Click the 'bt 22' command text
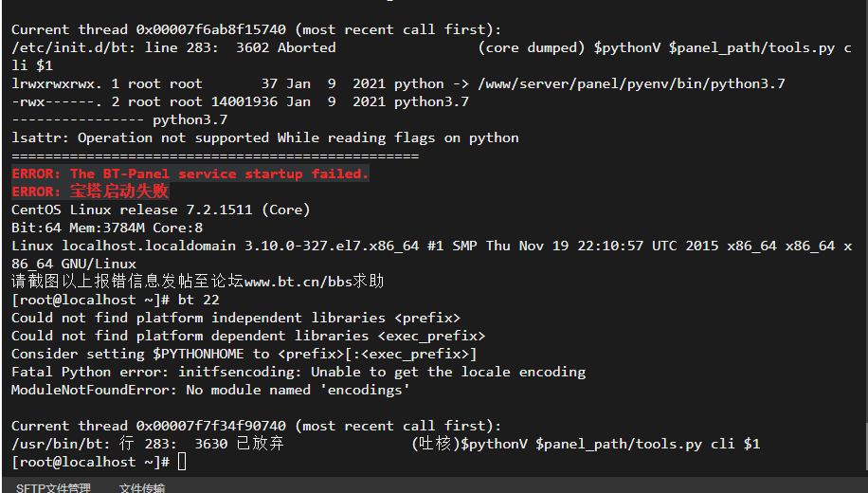Viewport: 868px width, 493px height. tap(199, 300)
